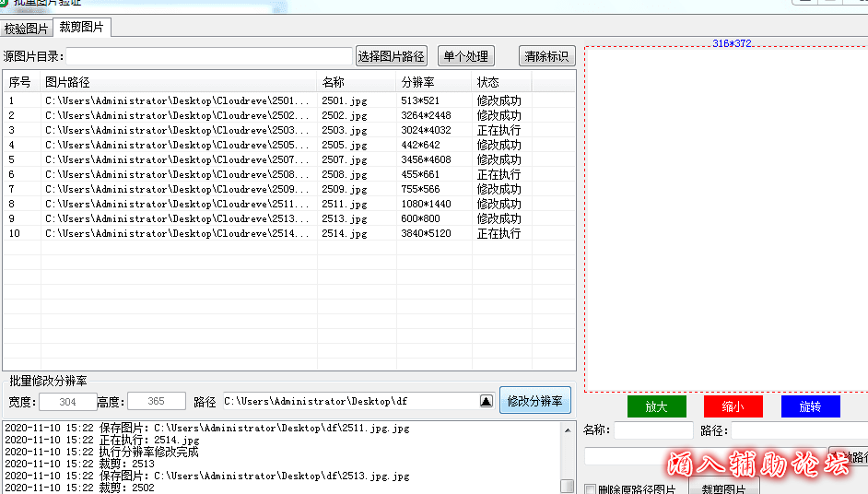This screenshot has height=494, width=868.
Task: Click the green 放大 zoom-in button
Action: click(x=656, y=406)
